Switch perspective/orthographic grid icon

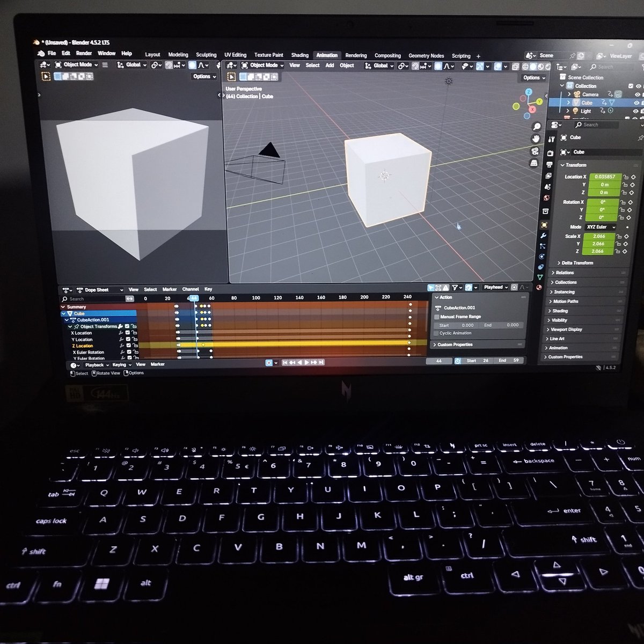(535, 164)
